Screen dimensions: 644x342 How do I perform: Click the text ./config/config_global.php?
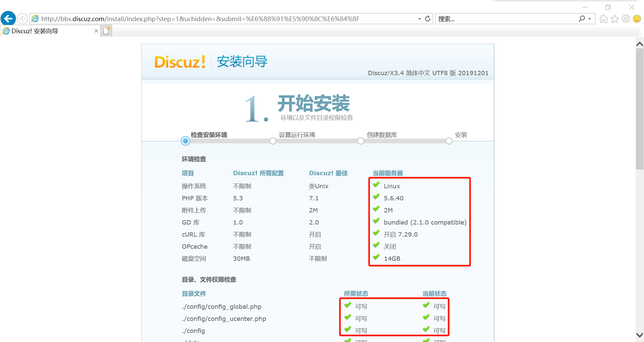222,307
